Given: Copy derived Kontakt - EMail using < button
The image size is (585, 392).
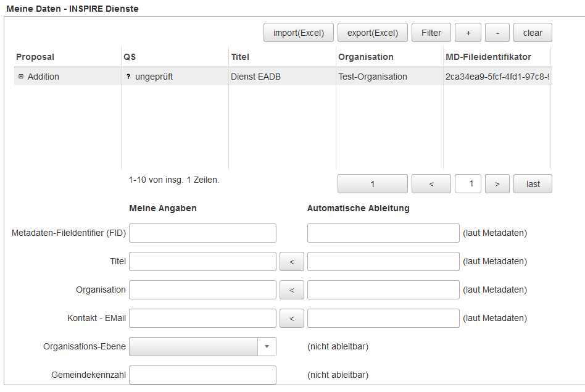Looking at the screenshot, I should [x=292, y=319].
